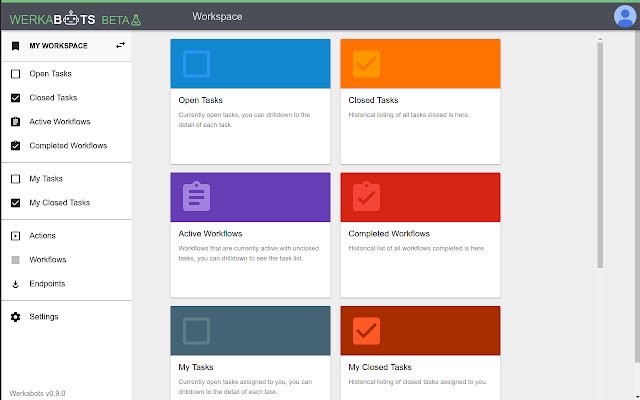
Task: Open Settings from the sidebar
Action: pyautogui.click(x=66, y=317)
